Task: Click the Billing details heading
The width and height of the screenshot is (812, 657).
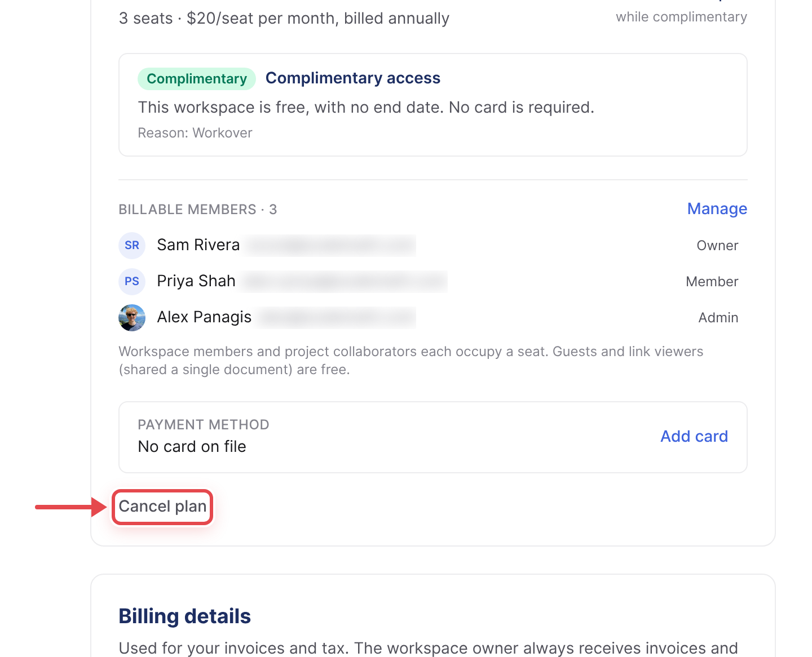Action: [185, 616]
